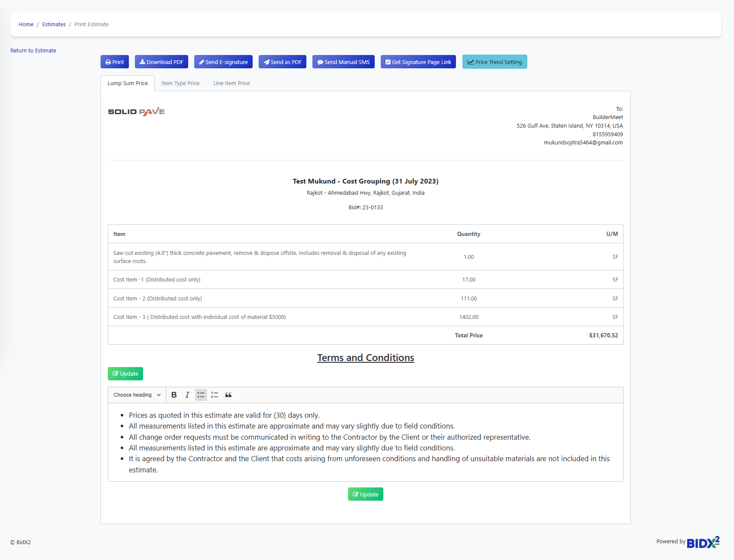Insert block quote in editor

coord(229,395)
